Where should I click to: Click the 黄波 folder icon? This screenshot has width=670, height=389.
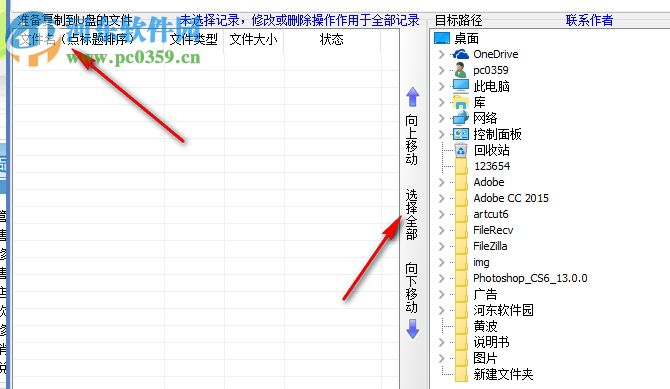click(x=461, y=327)
